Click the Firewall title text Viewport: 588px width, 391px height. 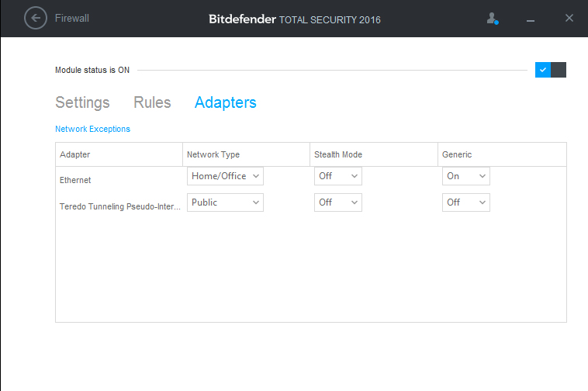click(x=72, y=19)
